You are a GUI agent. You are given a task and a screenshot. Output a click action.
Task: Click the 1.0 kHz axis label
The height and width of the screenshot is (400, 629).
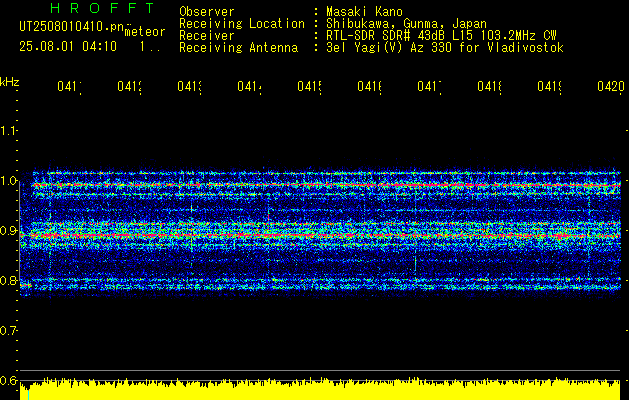pos(8,181)
